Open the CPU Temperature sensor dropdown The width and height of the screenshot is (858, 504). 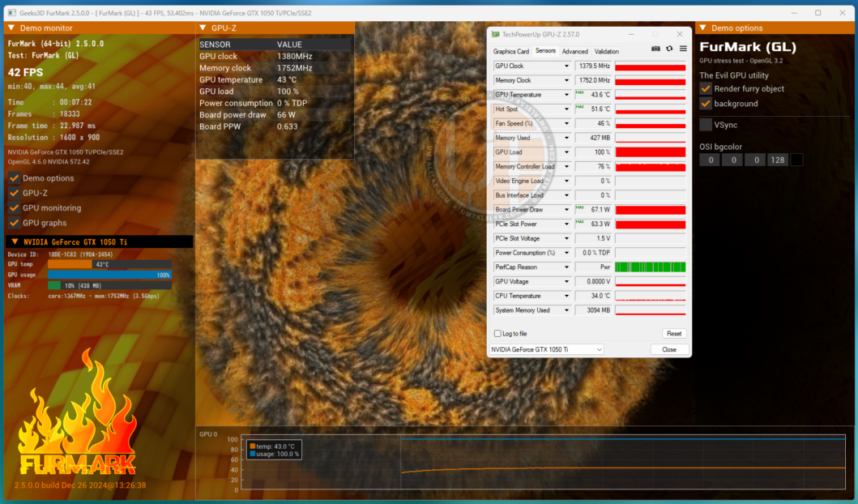pyautogui.click(x=566, y=296)
